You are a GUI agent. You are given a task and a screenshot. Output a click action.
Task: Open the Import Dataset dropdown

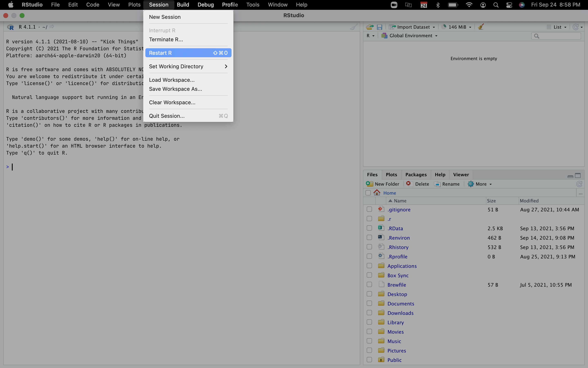pyautogui.click(x=412, y=27)
